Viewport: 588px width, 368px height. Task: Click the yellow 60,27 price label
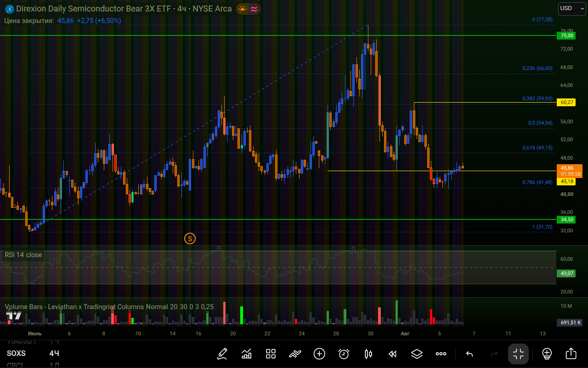click(x=565, y=102)
